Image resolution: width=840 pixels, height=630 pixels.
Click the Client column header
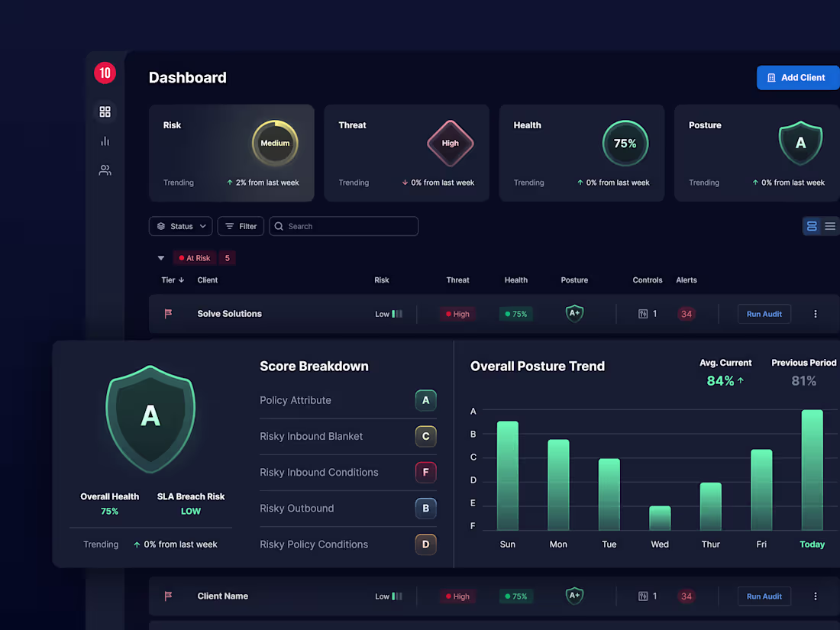tap(207, 280)
